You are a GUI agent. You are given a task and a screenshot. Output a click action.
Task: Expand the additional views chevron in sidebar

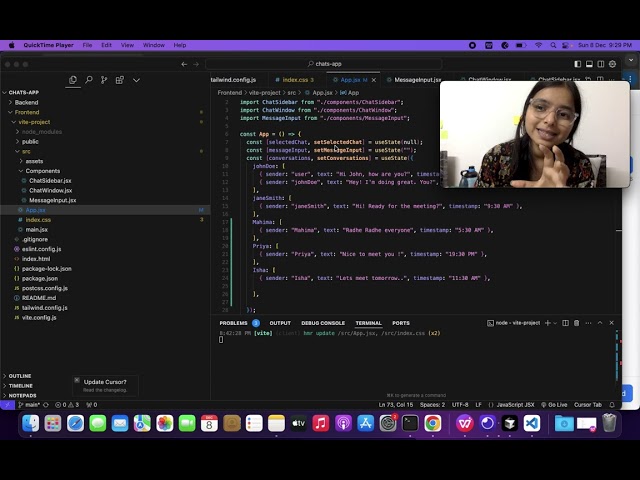coord(136,80)
